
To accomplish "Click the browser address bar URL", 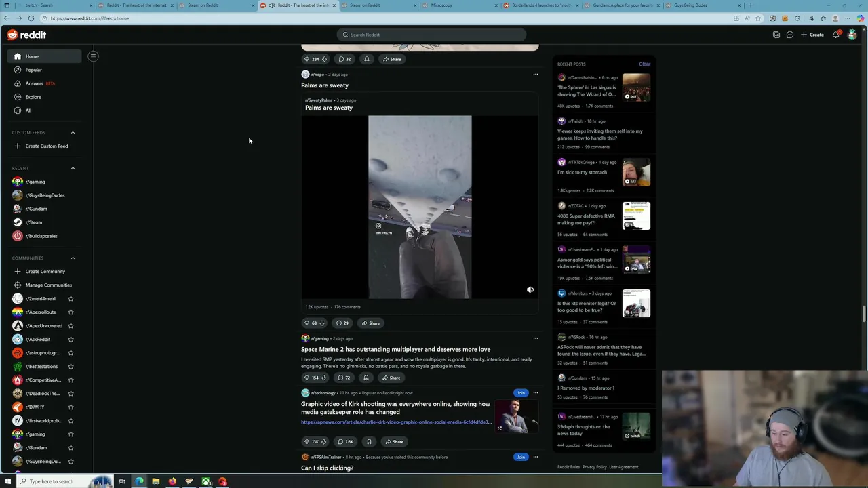I will (x=89, y=18).
